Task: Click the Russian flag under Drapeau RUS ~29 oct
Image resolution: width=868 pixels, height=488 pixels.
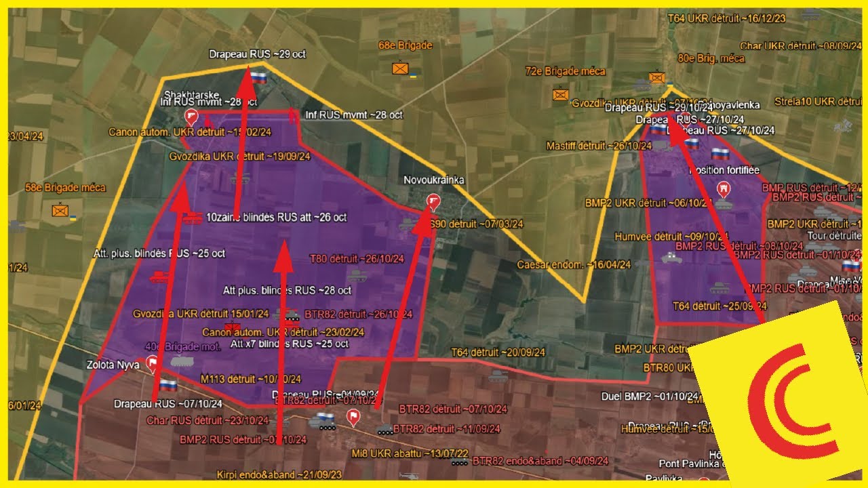Action: point(258,77)
